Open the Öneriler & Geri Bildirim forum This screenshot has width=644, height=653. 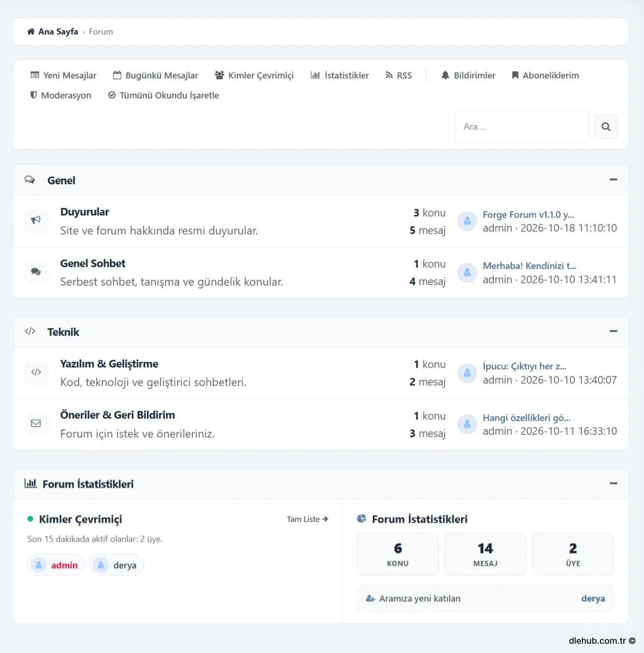coord(118,415)
